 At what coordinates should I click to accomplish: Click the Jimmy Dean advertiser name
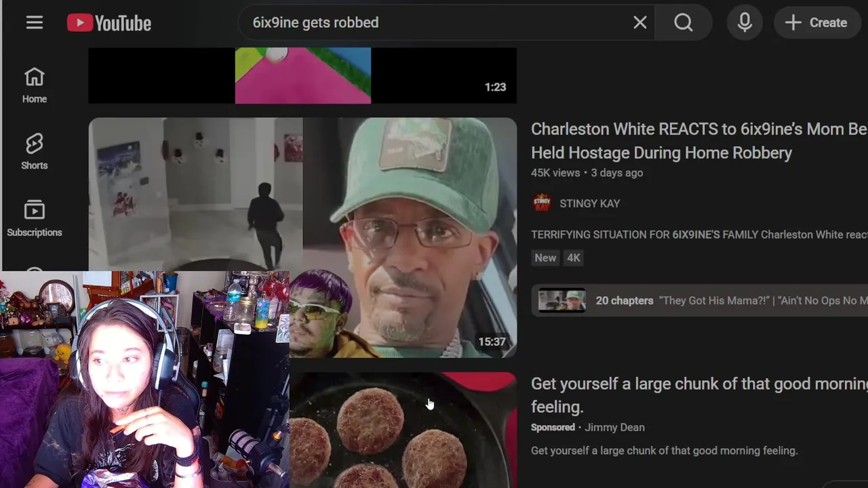614,427
